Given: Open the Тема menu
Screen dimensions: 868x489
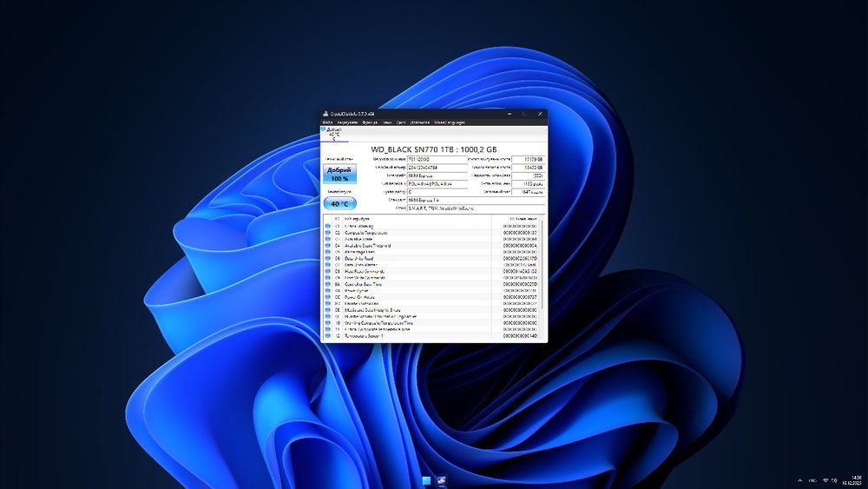Looking at the screenshot, I should [387, 122].
